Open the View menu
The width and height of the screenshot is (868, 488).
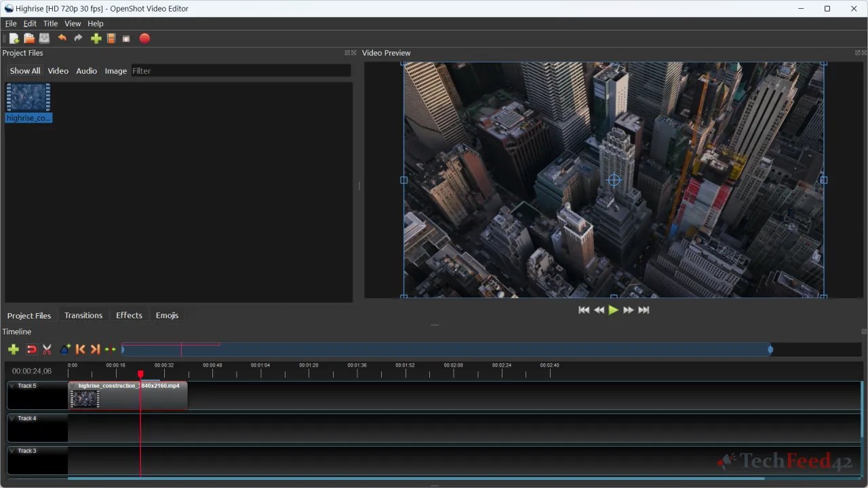tap(73, 23)
